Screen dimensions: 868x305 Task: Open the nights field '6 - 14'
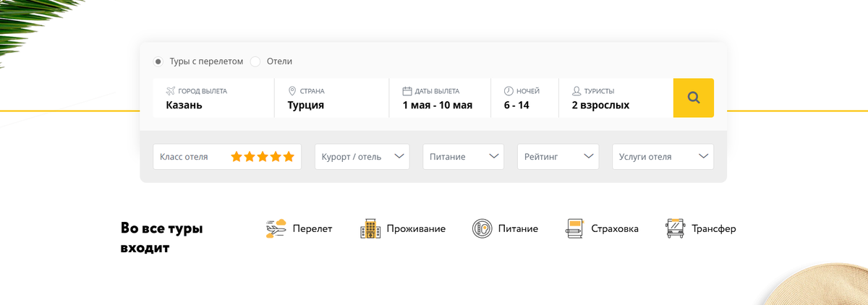click(525, 98)
